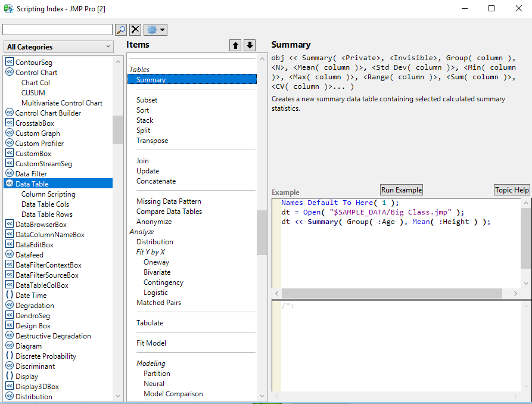Viewport: 532px width, 404px height.
Task: Click the Run Example button
Action: [x=401, y=190]
